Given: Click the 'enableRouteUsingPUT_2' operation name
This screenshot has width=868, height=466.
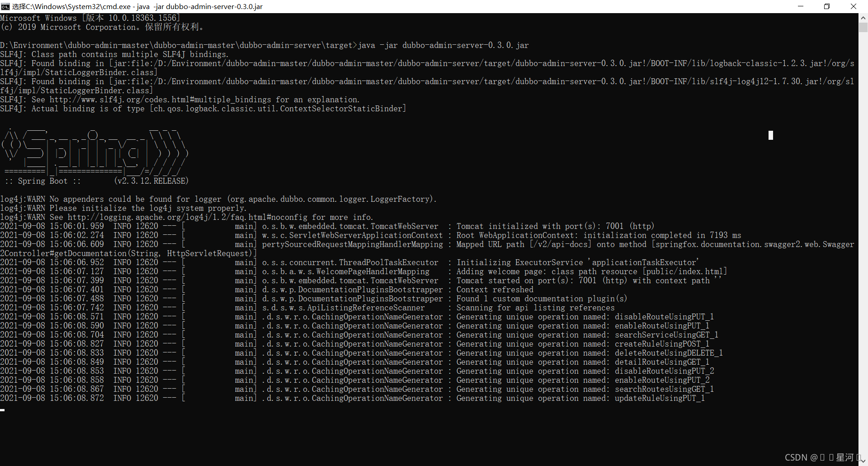Looking at the screenshot, I should [x=662, y=380].
